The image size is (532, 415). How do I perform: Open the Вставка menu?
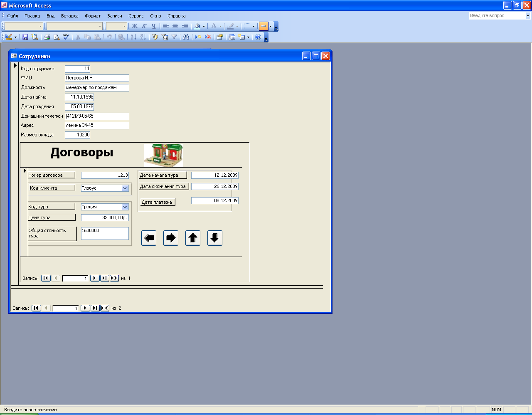pos(69,16)
